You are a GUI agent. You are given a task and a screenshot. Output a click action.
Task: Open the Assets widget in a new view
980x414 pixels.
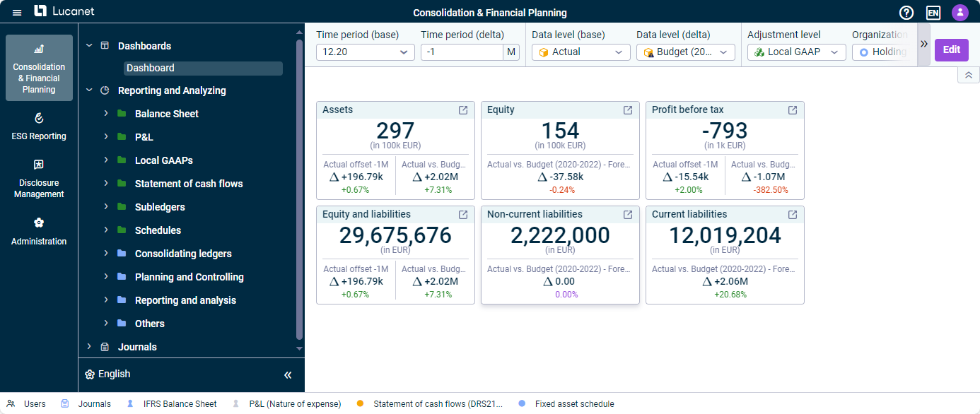point(463,110)
